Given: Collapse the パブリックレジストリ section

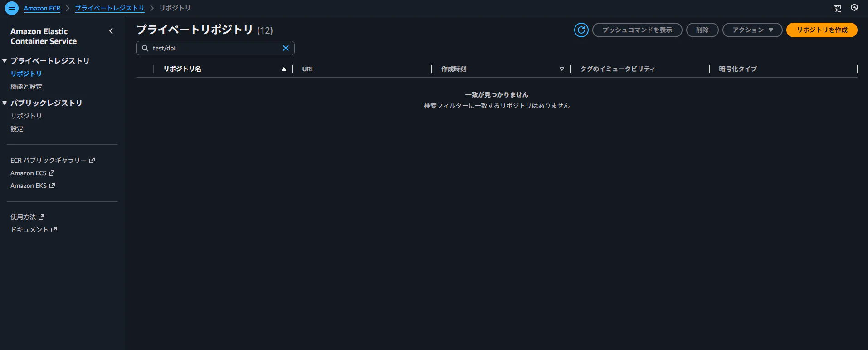Looking at the screenshot, I should [5, 103].
